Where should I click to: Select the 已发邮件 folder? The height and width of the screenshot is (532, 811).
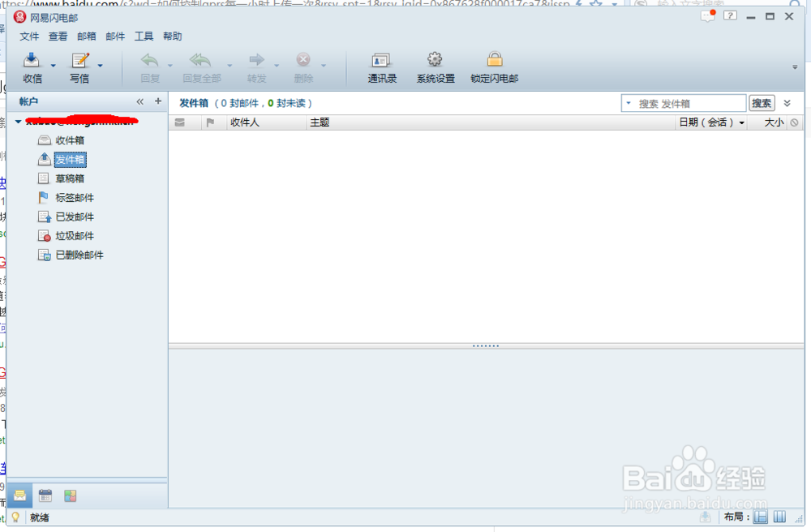(x=75, y=217)
